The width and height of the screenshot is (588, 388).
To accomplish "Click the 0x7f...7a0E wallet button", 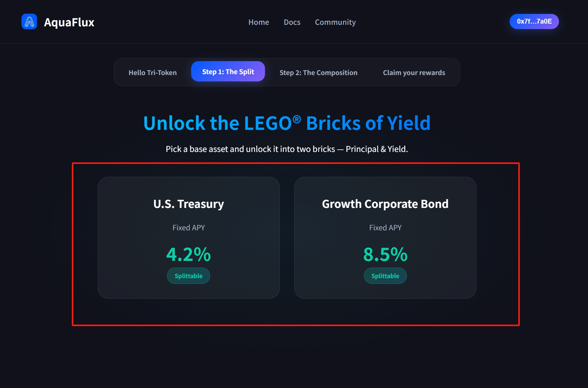I will pos(534,21).
